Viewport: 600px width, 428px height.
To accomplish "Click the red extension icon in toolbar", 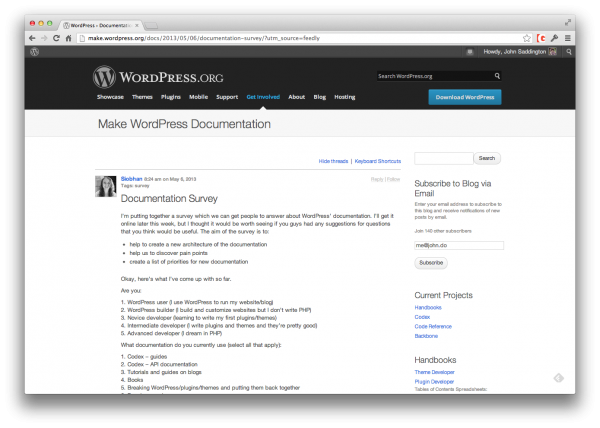I will point(541,38).
